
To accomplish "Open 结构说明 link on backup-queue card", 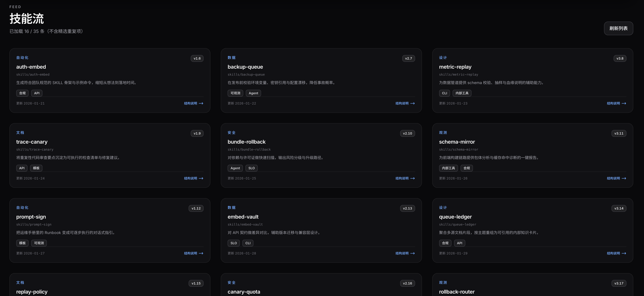I will 405,103.
